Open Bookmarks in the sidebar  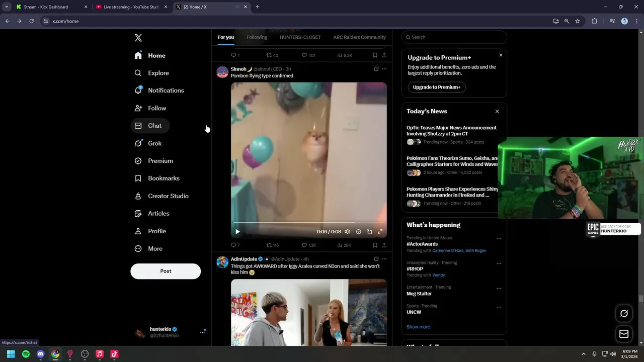[157, 178]
